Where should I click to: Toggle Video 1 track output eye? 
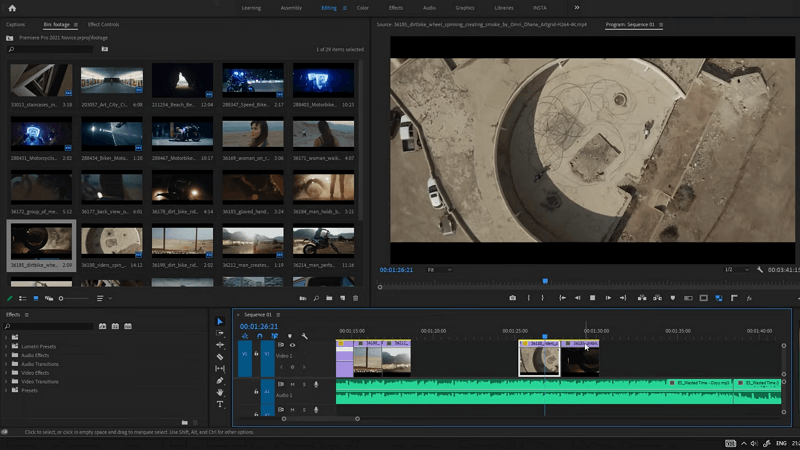292,345
